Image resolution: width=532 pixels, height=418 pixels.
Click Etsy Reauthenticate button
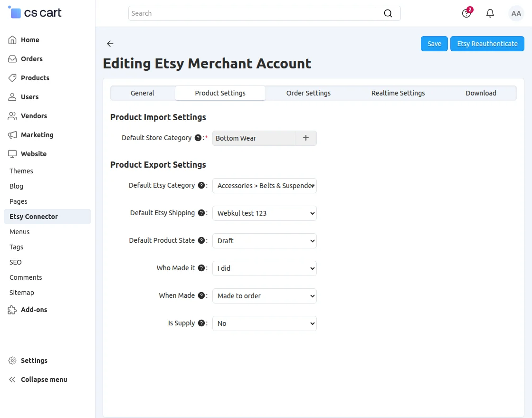click(487, 44)
